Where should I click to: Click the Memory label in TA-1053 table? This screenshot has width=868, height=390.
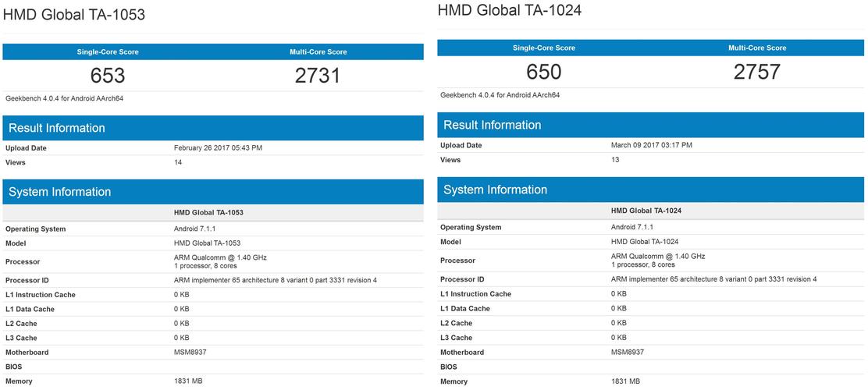19,381
